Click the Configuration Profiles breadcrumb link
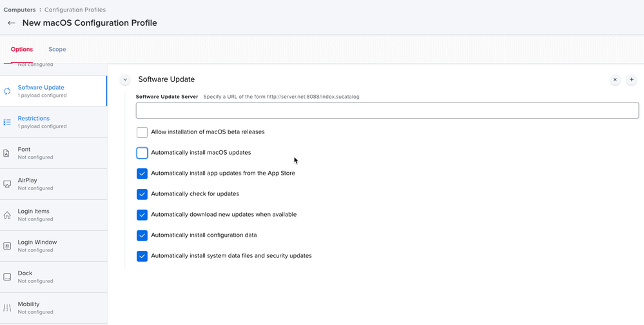The width and height of the screenshot is (644, 325). click(75, 10)
